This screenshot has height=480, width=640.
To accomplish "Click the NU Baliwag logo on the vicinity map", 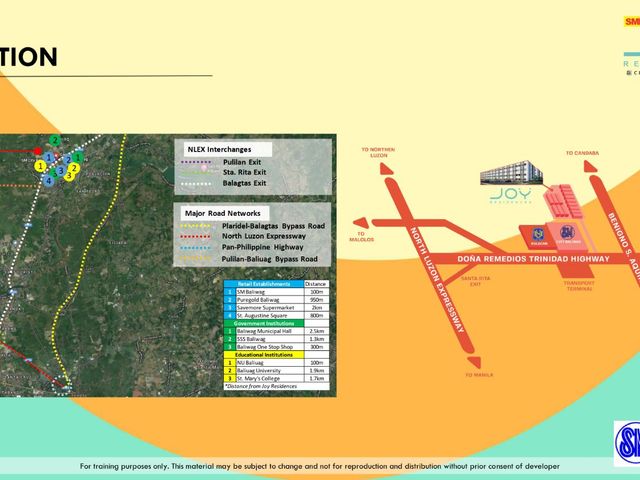I will 538,236.
